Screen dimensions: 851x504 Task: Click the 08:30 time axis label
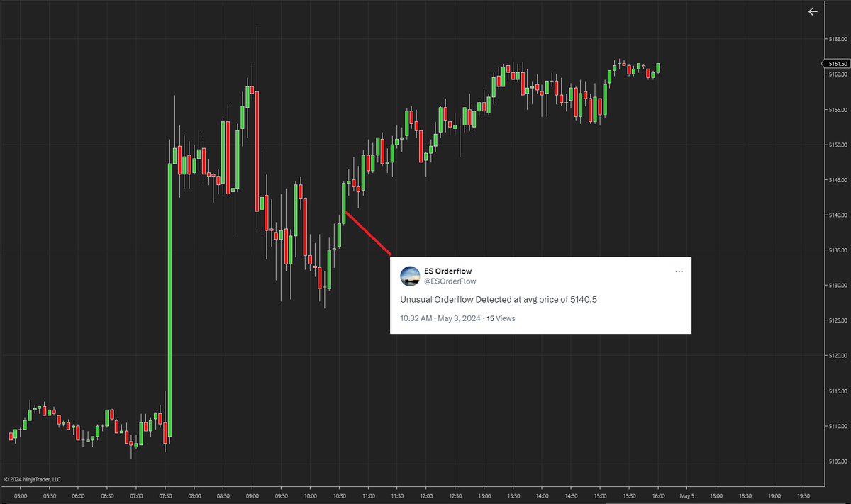[x=223, y=496]
